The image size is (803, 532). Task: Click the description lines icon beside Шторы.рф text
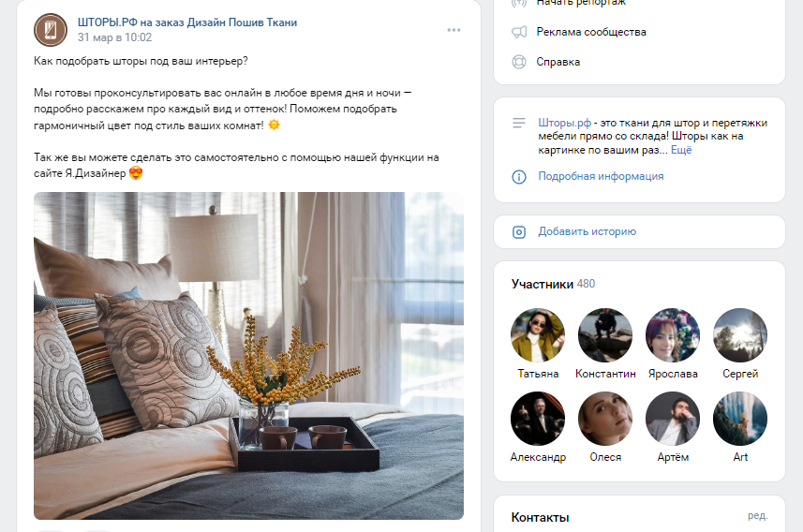(x=519, y=123)
